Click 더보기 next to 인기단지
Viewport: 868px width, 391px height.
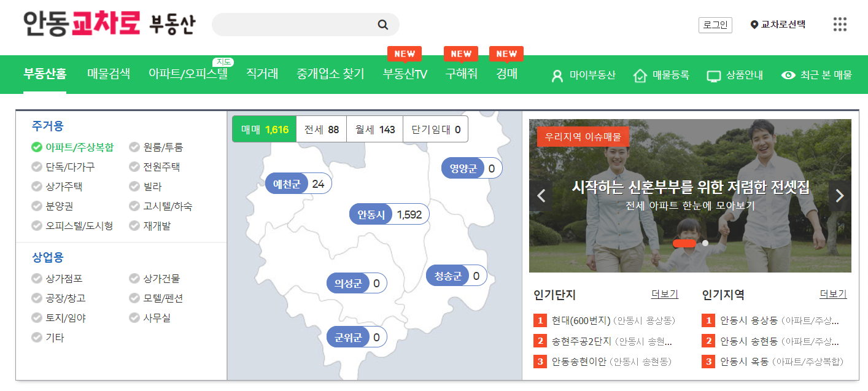click(665, 294)
